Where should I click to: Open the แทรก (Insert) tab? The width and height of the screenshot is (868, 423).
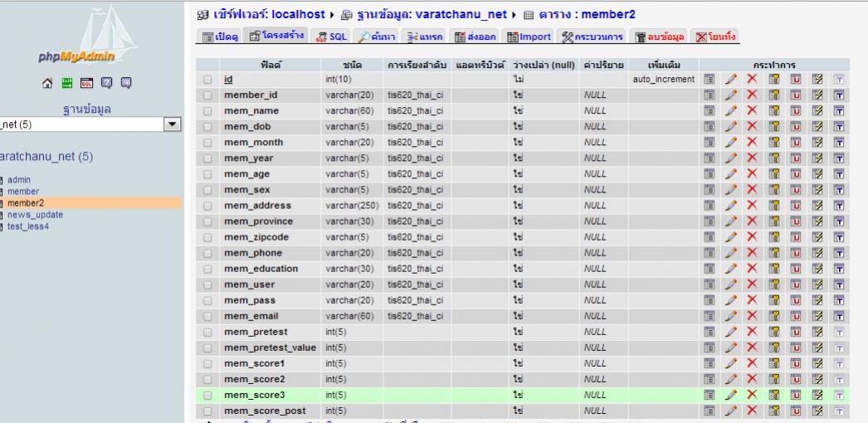(424, 37)
